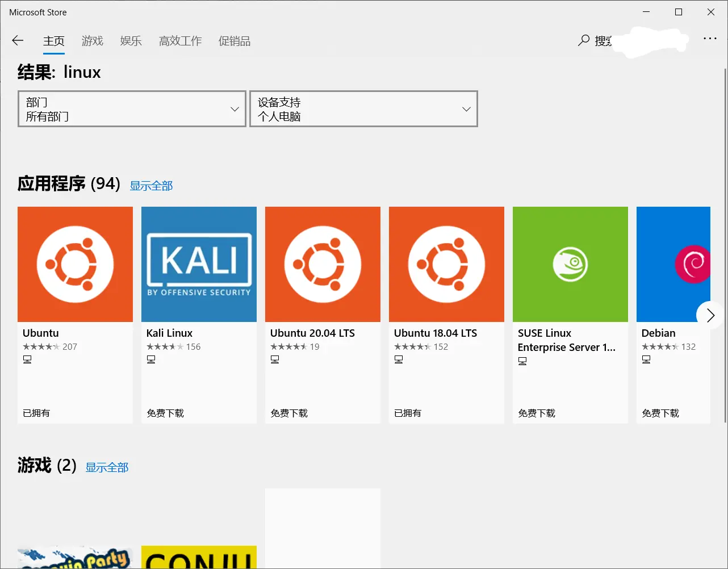Viewport: 728px width, 569px height.
Task: Click 已拥有 under the Ubuntu app
Action: 36,413
